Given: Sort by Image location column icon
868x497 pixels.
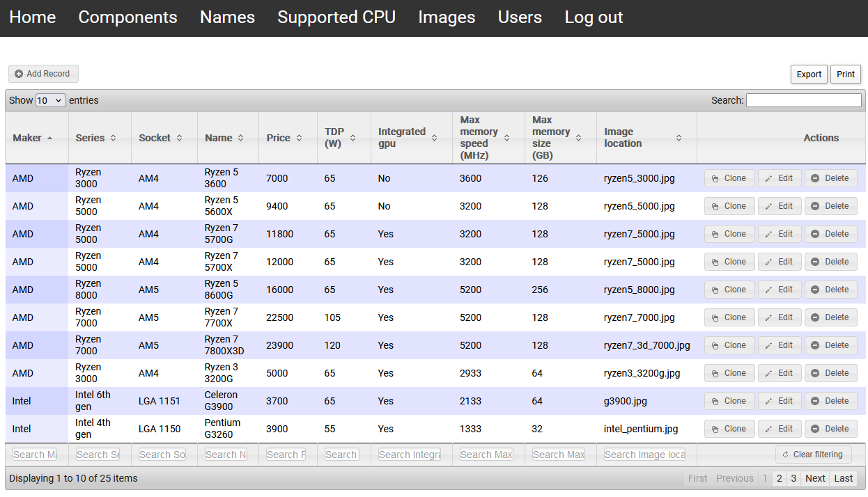Looking at the screenshot, I should pos(679,138).
